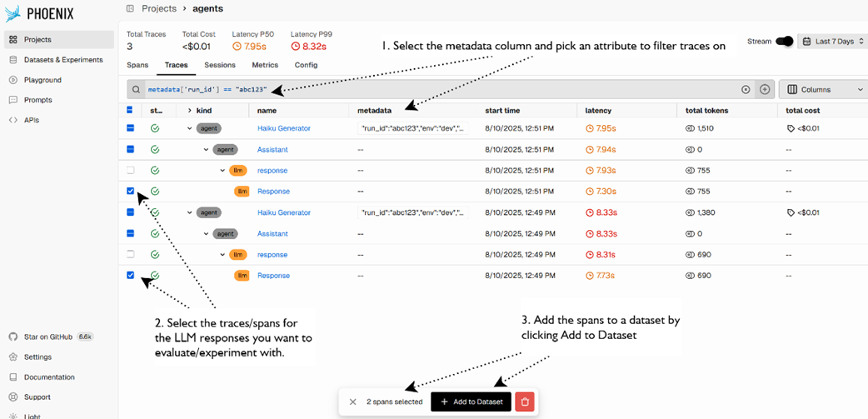Click the red delete spans trash icon

pyautogui.click(x=525, y=402)
